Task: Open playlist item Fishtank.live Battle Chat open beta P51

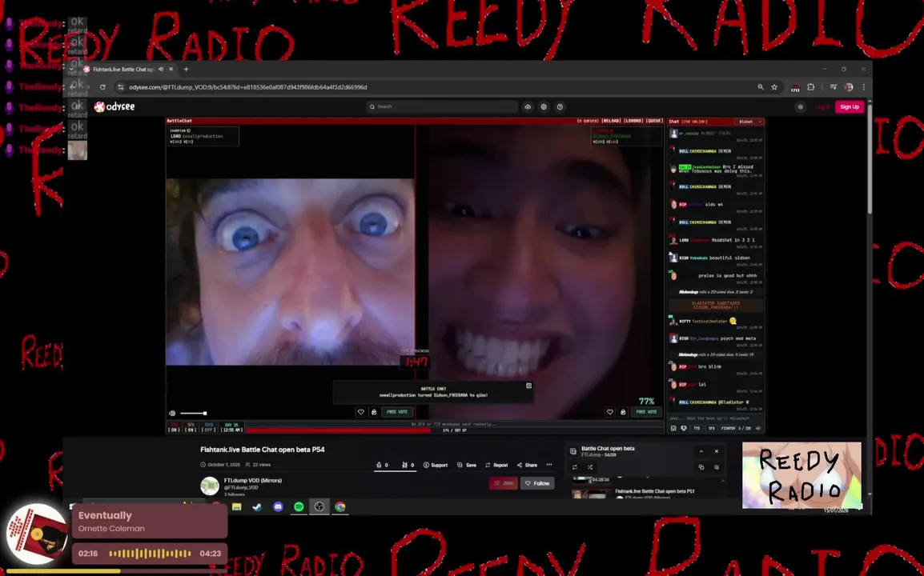Action: pyautogui.click(x=655, y=491)
